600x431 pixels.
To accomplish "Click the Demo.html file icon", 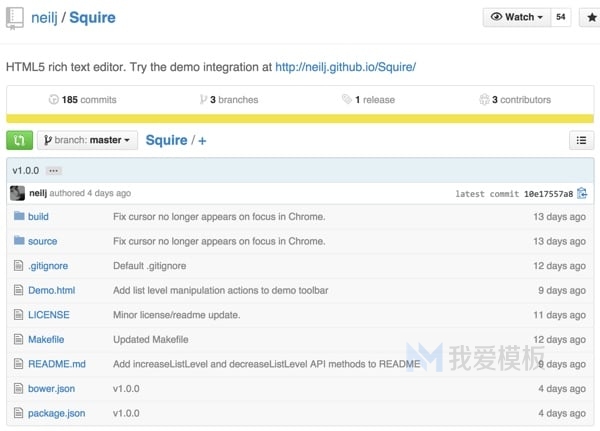I will click(x=18, y=290).
